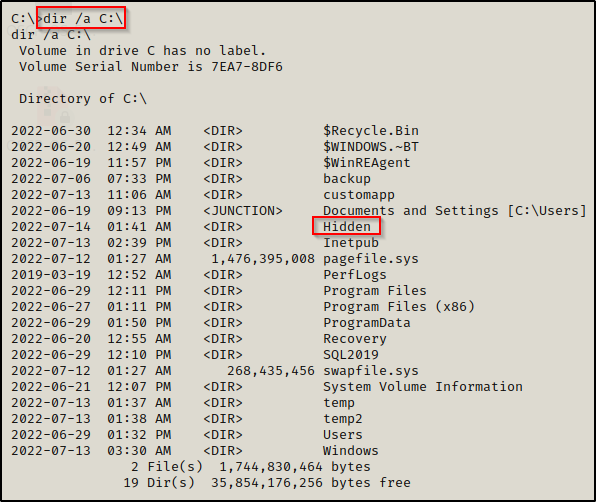The height and width of the screenshot is (502, 596).
Task: Select the Recovery directory name
Action: click(x=355, y=339)
